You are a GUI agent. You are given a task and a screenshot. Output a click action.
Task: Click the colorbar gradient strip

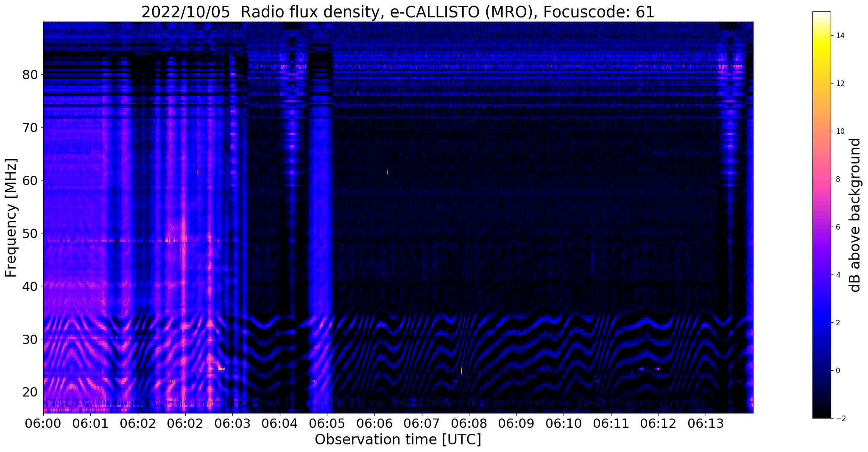[x=821, y=215]
